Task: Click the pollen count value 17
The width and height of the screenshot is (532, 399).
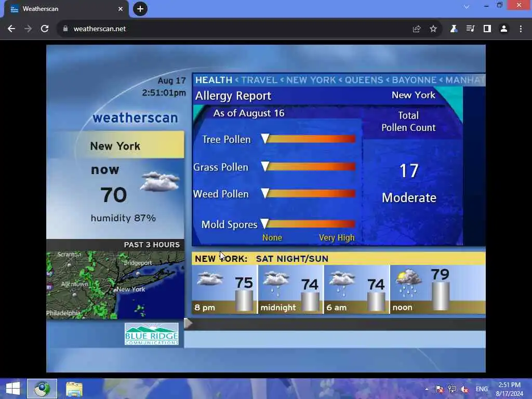Action: coord(409,170)
